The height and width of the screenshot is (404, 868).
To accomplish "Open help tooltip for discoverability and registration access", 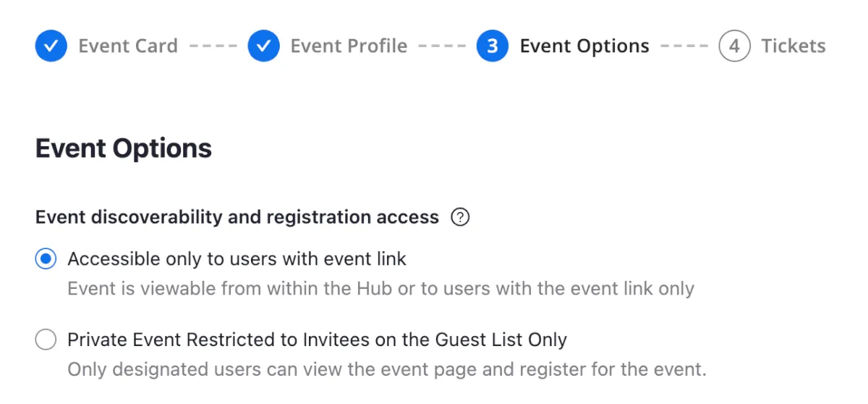I will pos(460,217).
